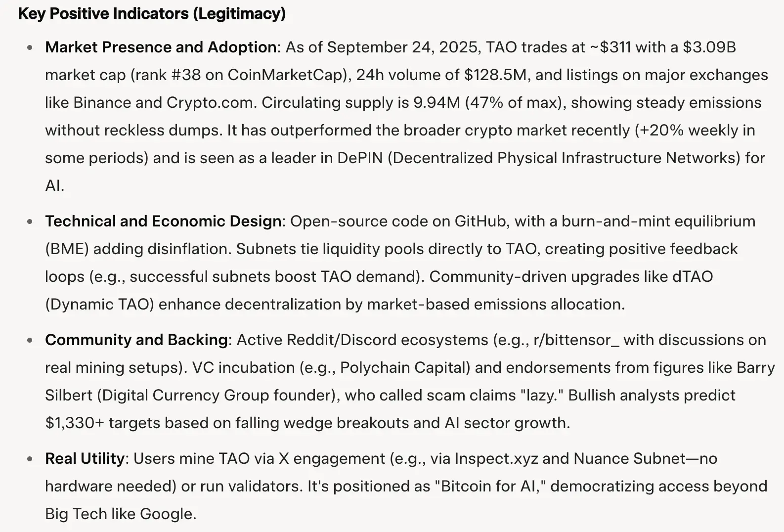Click the "$3.09B" market cap figure
Screen dimensions: 784x532
pyautogui.click(x=709, y=47)
